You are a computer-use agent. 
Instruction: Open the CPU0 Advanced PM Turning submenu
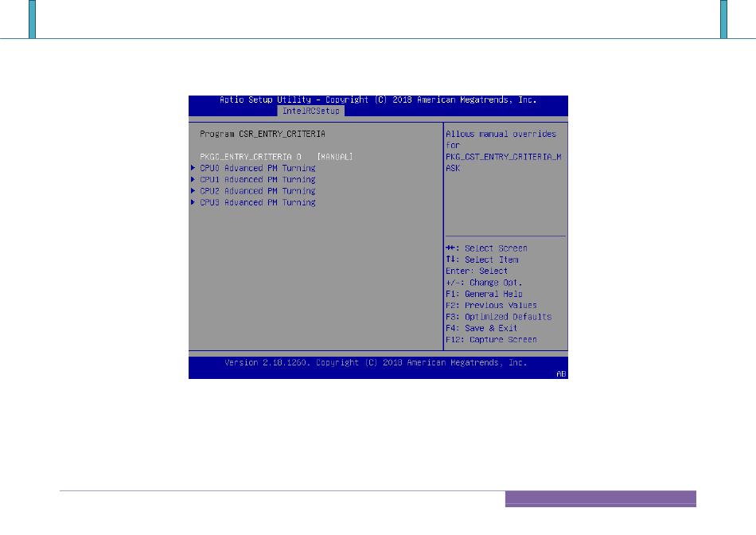[x=257, y=169]
